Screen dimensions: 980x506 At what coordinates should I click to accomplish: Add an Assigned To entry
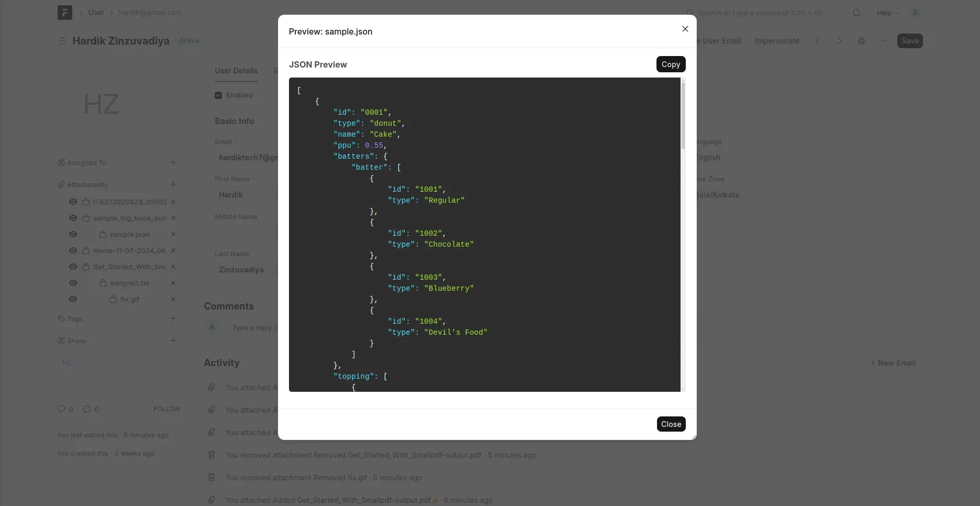(173, 162)
